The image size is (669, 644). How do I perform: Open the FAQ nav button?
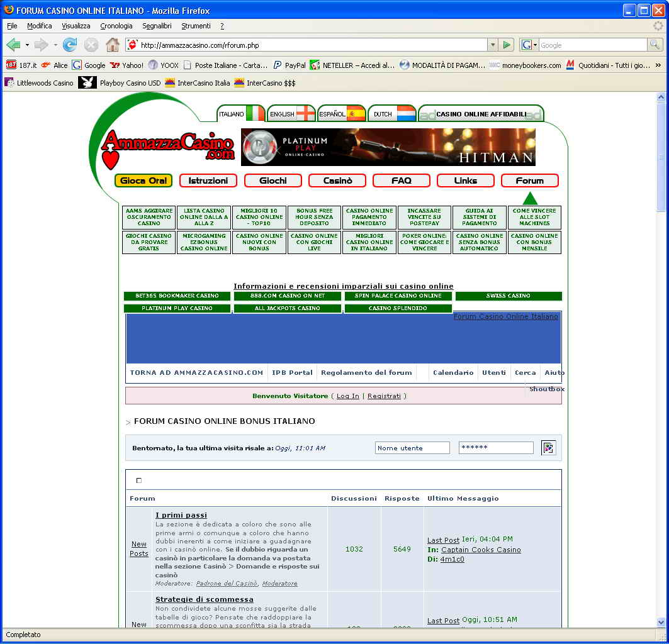[x=402, y=180]
